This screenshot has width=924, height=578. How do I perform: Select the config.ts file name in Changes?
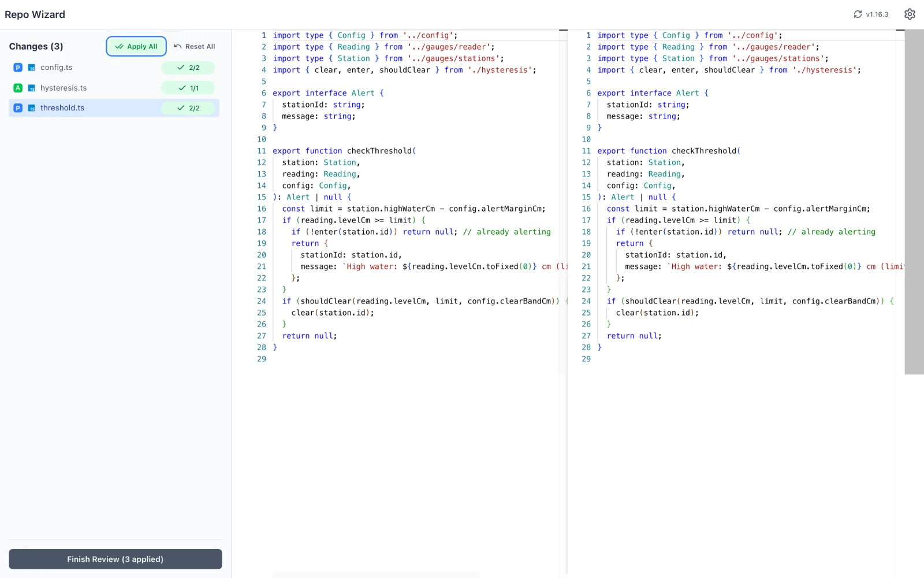coord(57,68)
